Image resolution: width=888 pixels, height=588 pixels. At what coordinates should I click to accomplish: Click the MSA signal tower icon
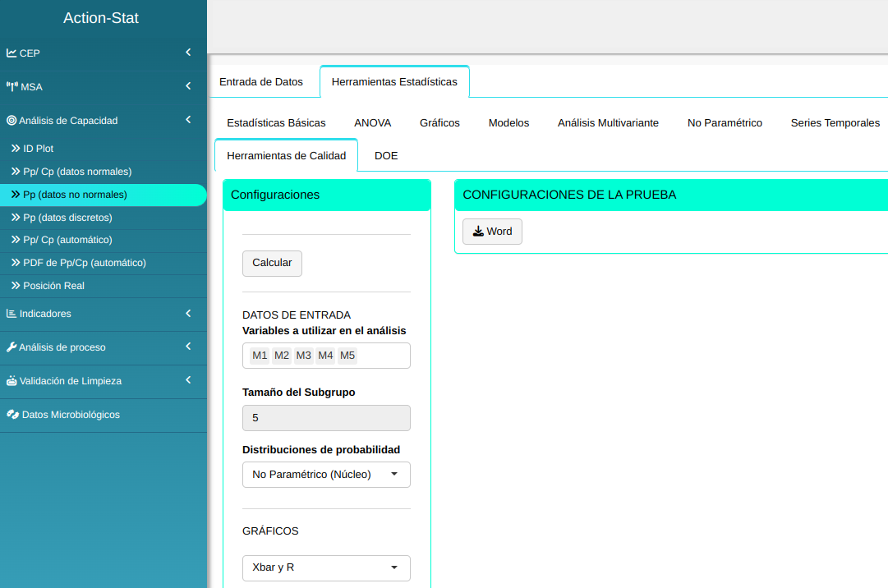click(12, 87)
